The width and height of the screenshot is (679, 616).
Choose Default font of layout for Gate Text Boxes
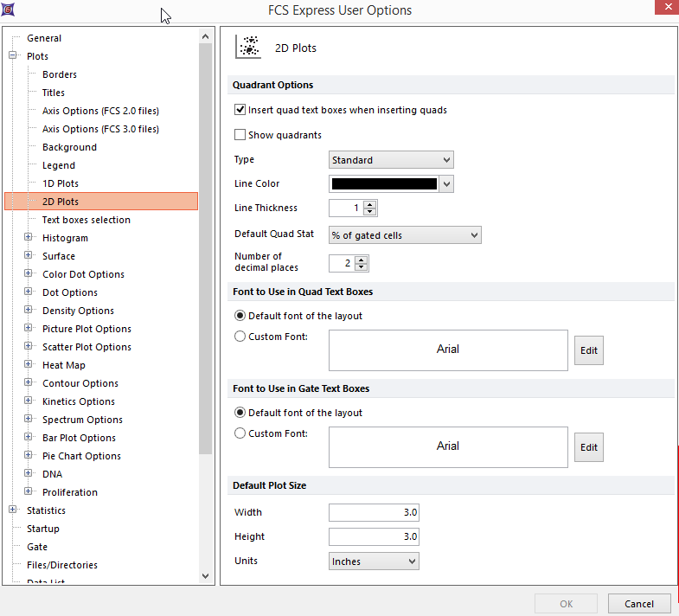coord(240,413)
